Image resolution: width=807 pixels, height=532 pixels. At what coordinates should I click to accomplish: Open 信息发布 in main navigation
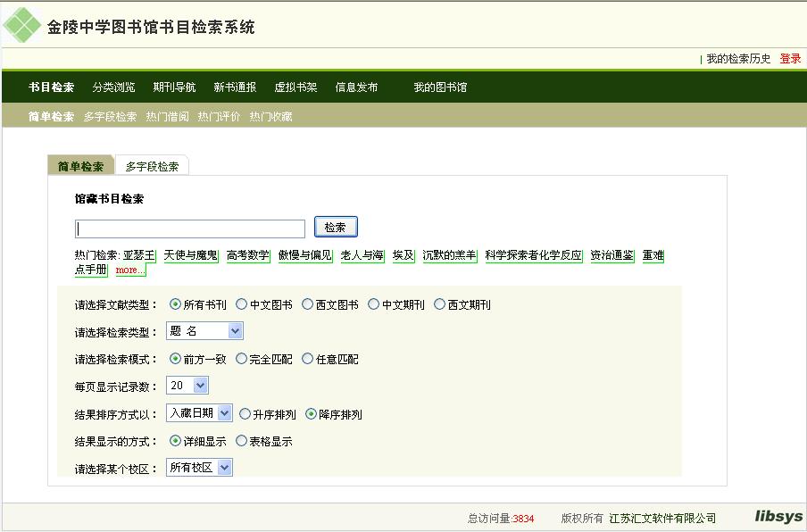coord(357,87)
